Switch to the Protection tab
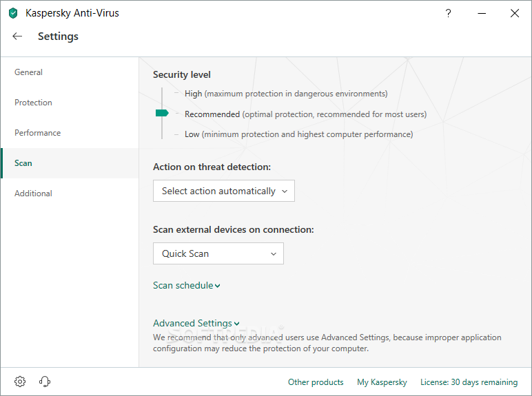 [70, 103]
